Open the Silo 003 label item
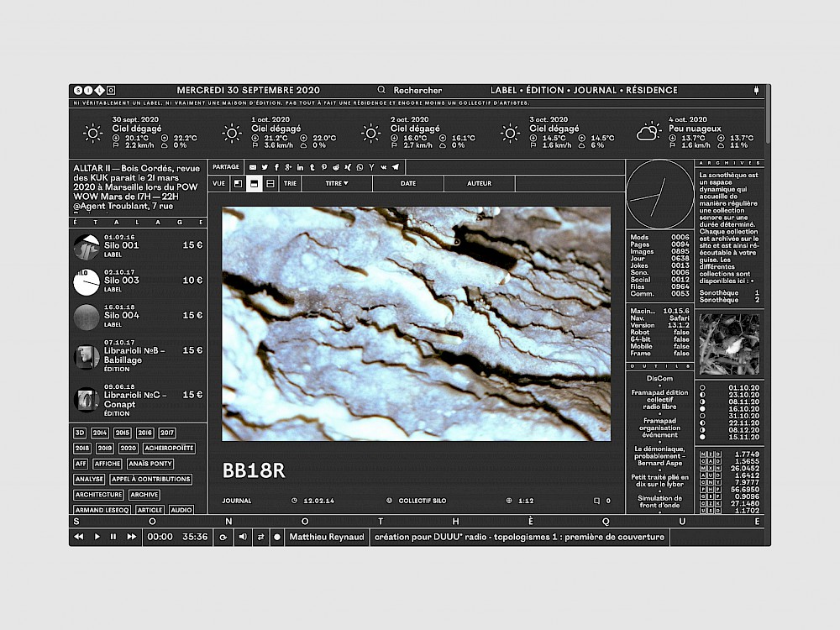The height and width of the screenshot is (630, 840). click(122, 281)
